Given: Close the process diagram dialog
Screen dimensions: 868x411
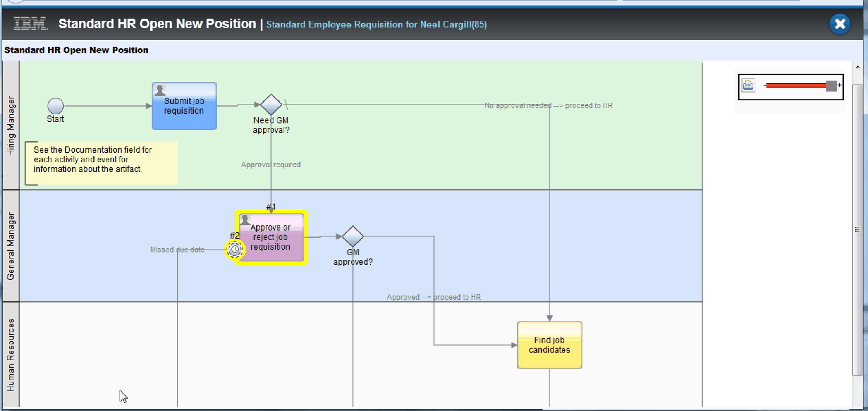Looking at the screenshot, I should click(840, 24).
